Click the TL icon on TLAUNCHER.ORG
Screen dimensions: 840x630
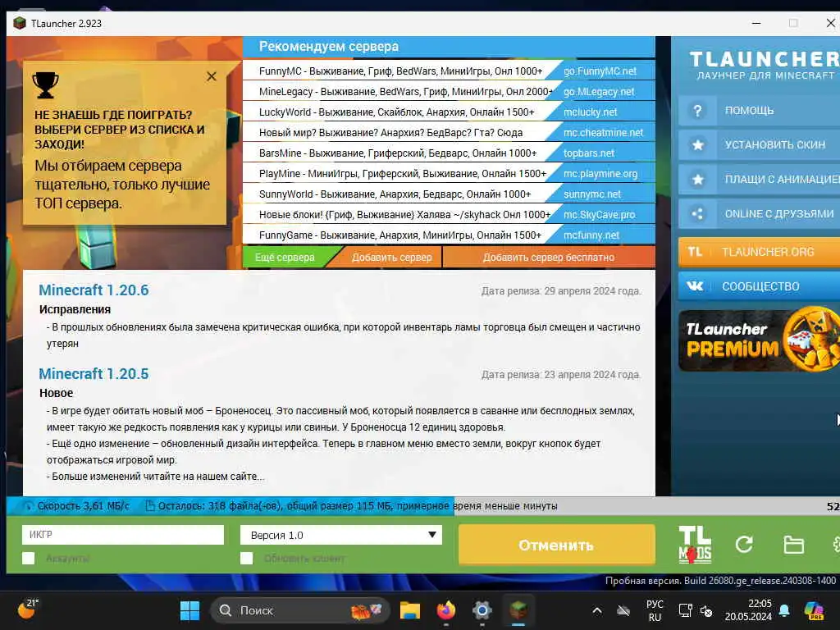695,252
